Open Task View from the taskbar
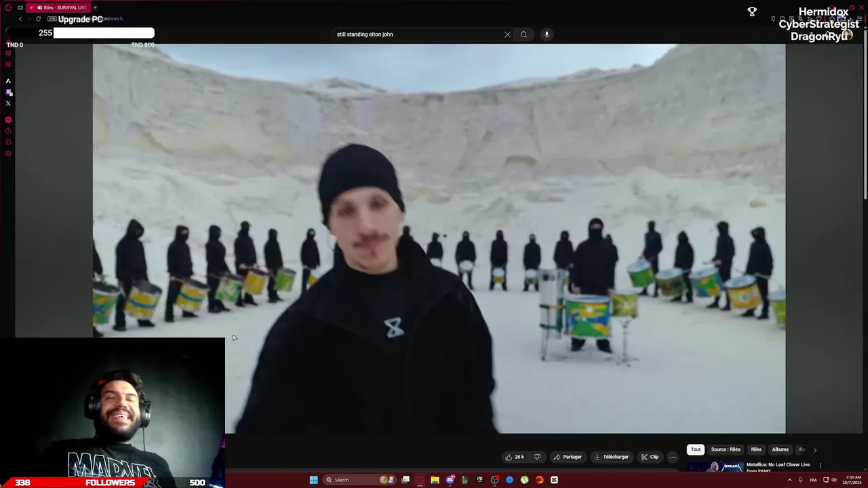Viewport: 868px width, 488px height. [x=406, y=480]
